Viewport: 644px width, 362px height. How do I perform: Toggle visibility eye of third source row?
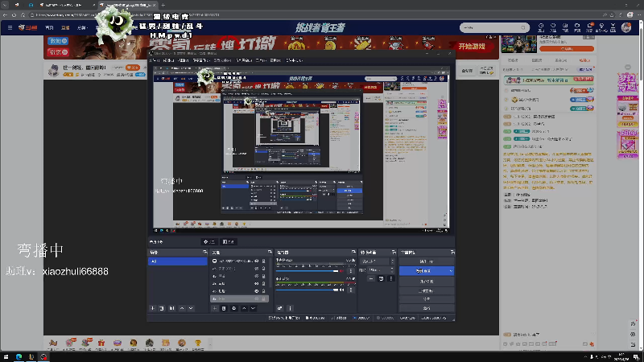tap(257, 276)
